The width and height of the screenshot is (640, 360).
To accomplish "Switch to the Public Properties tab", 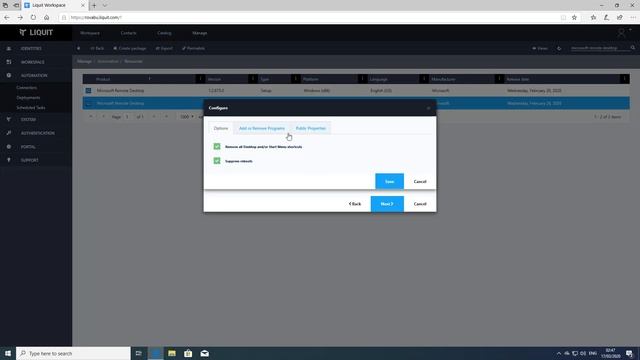I will tap(311, 128).
